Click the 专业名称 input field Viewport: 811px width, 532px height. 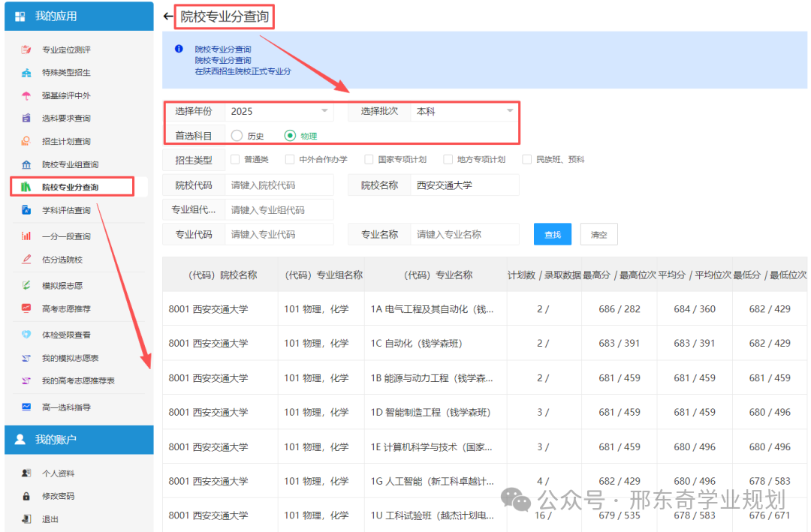(x=465, y=234)
